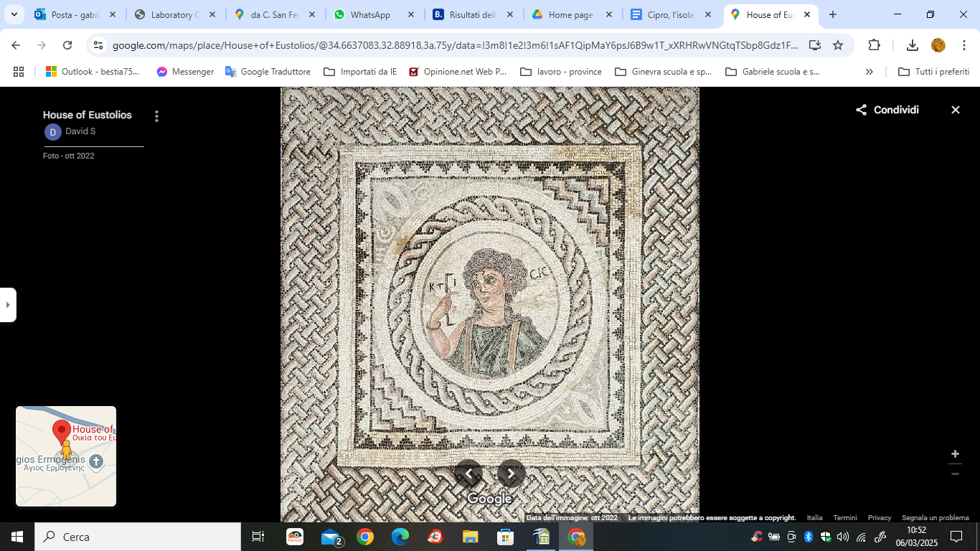
Task: Switch to the Laboratory tab
Action: [x=175, y=14]
